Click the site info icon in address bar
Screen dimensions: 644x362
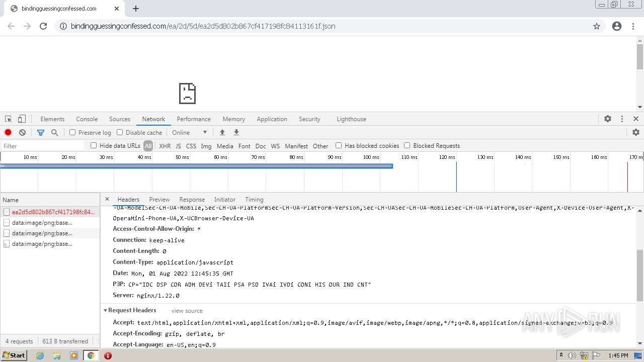tap(63, 26)
